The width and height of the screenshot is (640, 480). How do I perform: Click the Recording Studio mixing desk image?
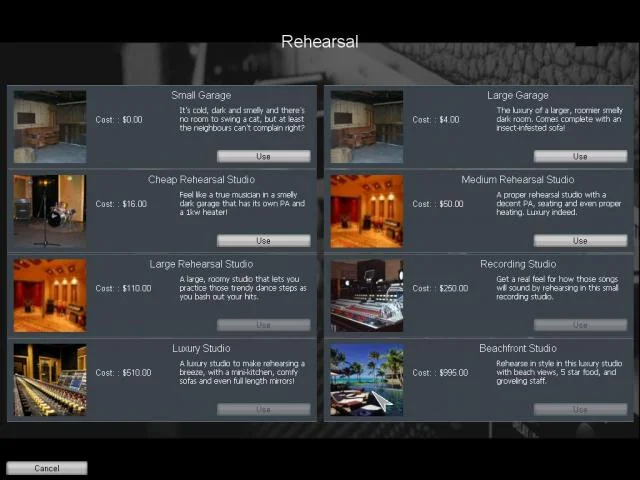point(366,295)
